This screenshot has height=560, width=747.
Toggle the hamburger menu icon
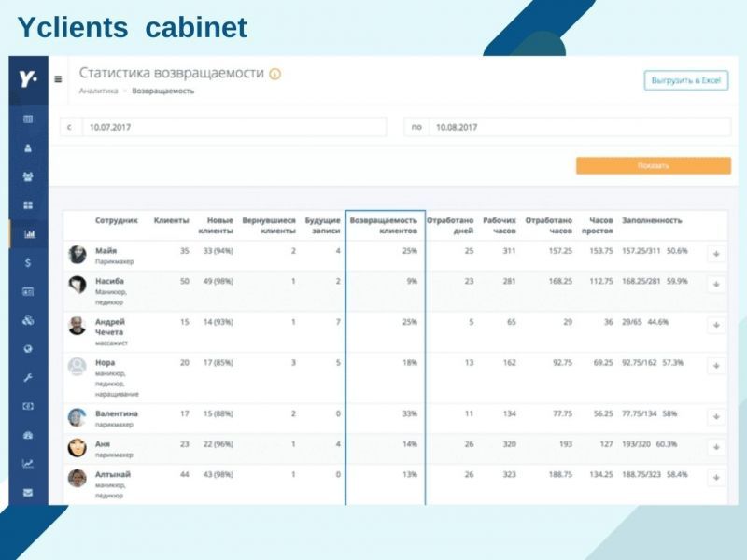click(x=58, y=79)
